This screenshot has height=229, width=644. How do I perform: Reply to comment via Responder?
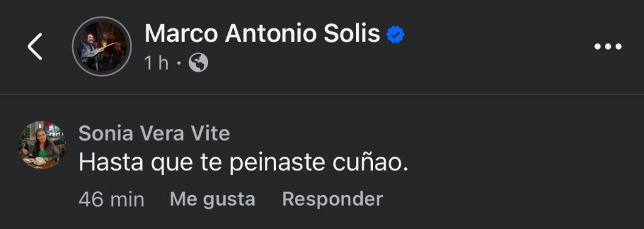333,199
